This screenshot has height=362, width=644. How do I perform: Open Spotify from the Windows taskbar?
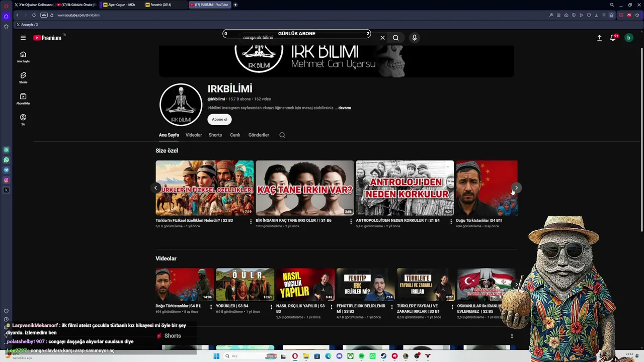[361, 356]
